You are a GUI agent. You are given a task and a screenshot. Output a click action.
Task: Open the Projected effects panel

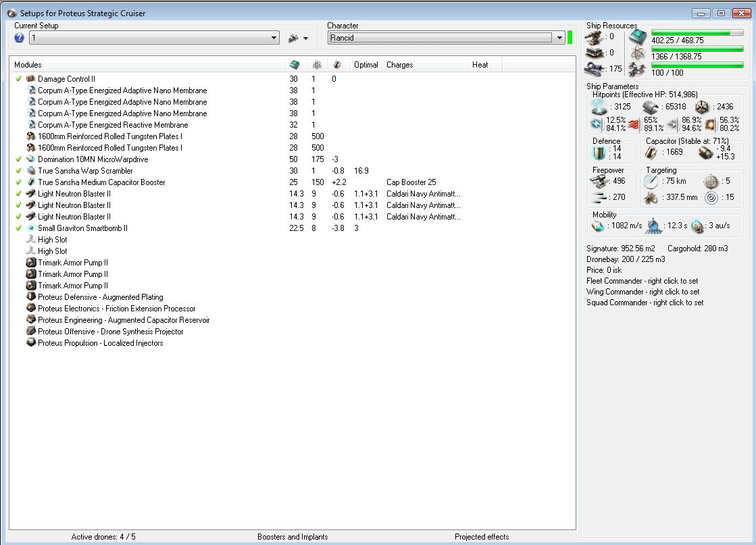pos(482,537)
